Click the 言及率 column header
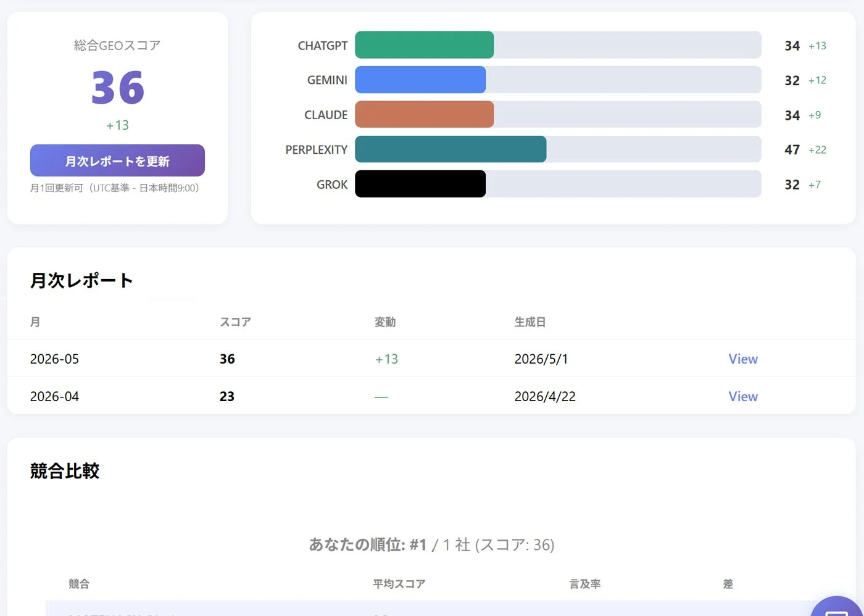This screenshot has width=864, height=616. (585, 583)
